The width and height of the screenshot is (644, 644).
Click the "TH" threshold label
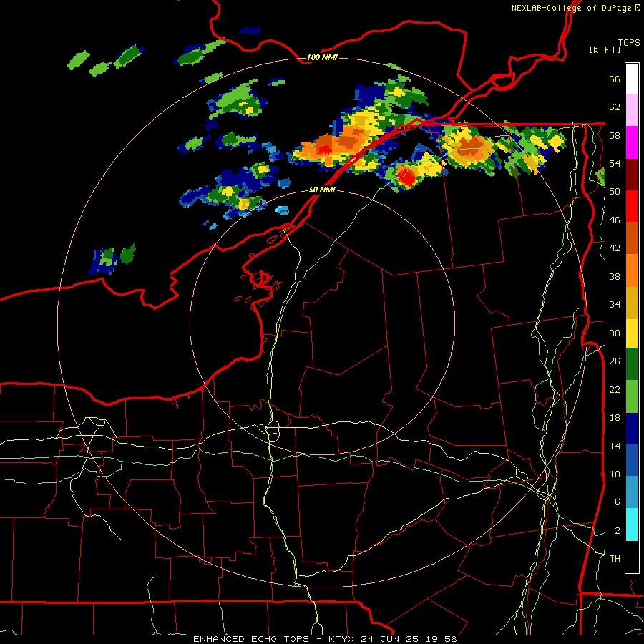[x=615, y=559]
